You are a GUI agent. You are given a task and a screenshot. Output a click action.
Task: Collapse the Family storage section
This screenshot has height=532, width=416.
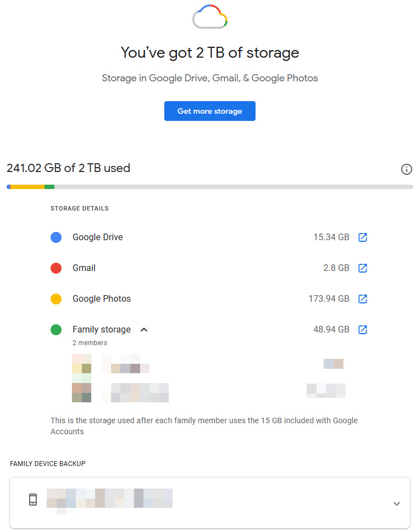pos(144,330)
